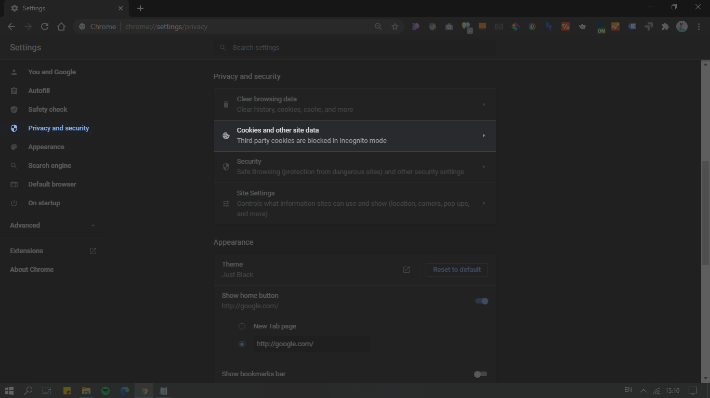Open the taskbar search magnifier
The image size is (710, 398).
pyautogui.click(x=28, y=391)
